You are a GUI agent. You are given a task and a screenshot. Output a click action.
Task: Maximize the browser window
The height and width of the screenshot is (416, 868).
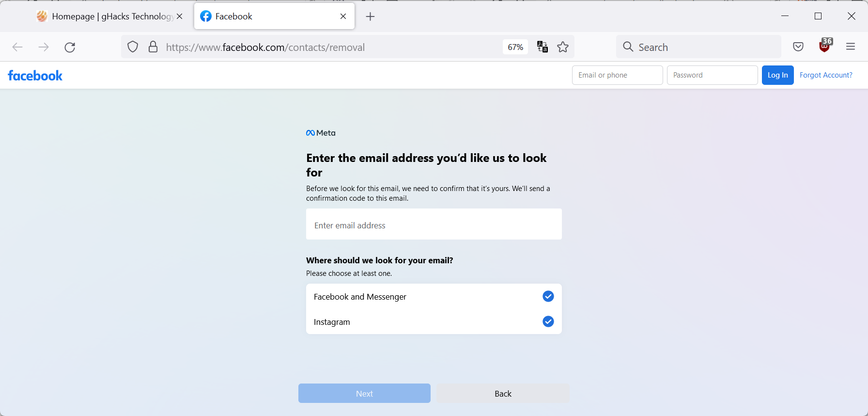[818, 16]
